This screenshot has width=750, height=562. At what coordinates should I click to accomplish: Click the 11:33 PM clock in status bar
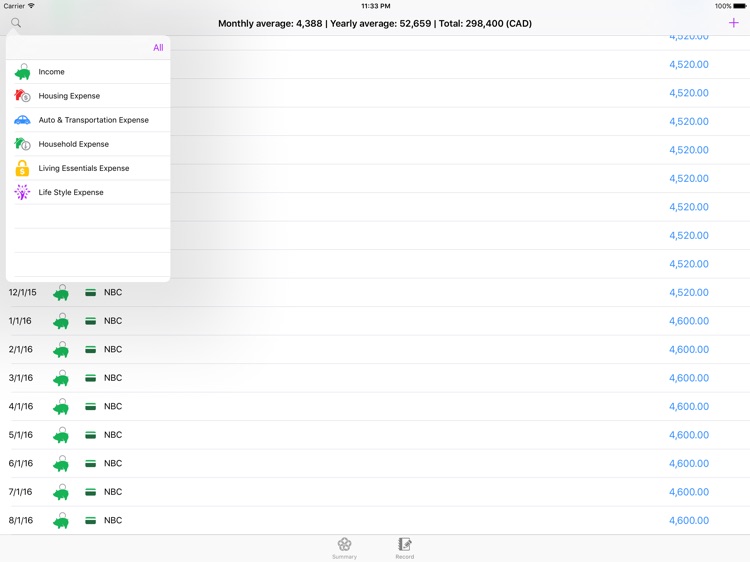click(x=375, y=6)
